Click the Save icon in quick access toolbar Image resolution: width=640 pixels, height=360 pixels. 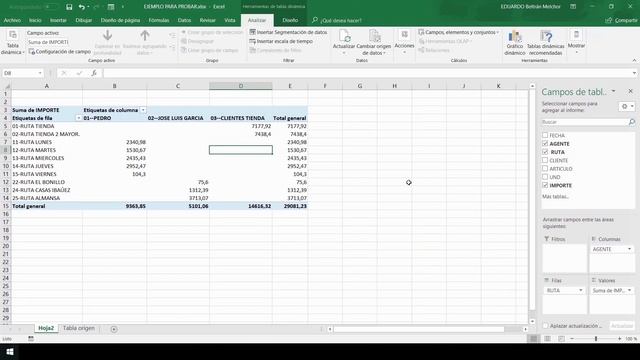pos(69,7)
